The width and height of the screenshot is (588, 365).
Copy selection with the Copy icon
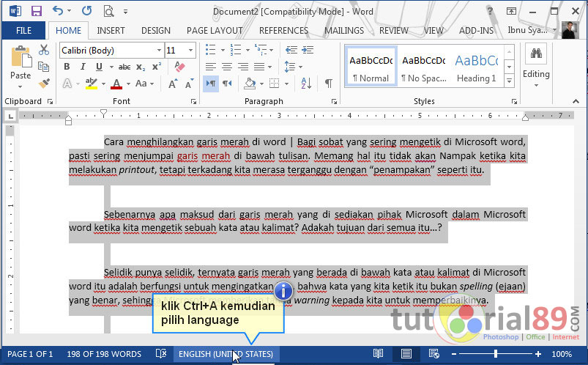pos(44,67)
